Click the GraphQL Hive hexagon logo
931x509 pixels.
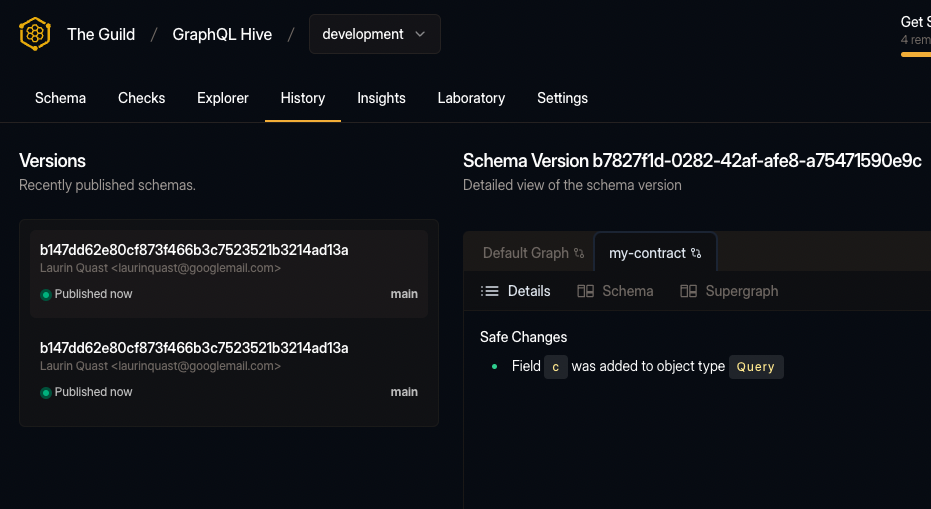[35, 34]
